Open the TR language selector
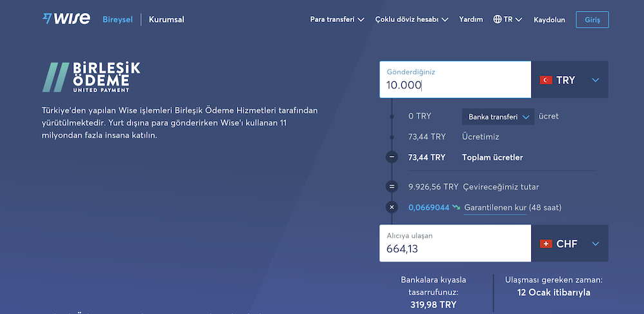Viewport: 644px width, 314px height. coord(507,19)
